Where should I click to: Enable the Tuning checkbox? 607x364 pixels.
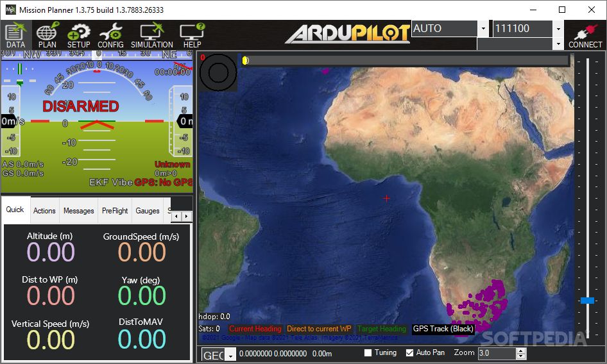click(368, 352)
